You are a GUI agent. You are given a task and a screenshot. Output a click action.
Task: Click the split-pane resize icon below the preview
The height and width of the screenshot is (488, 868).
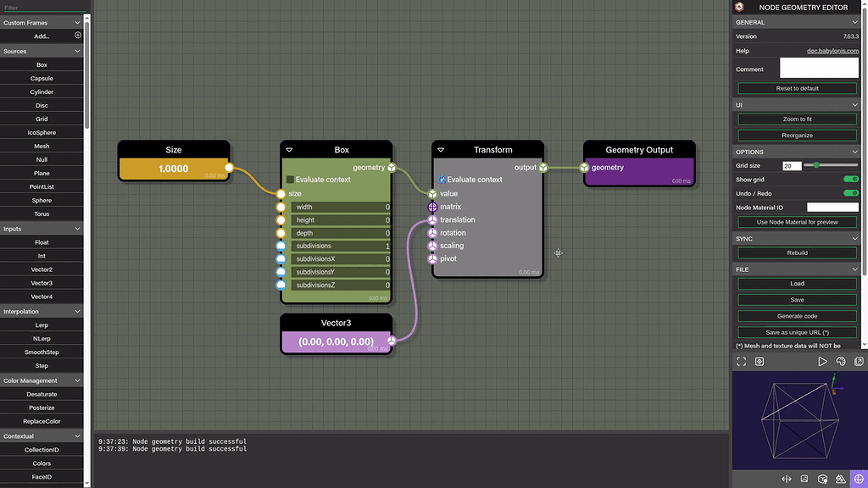(786, 479)
